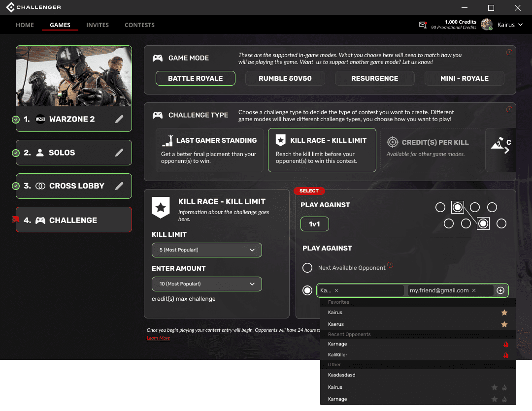Click grey star on bottom Karnage row
This screenshot has width=532, height=411.
(495, 399)
